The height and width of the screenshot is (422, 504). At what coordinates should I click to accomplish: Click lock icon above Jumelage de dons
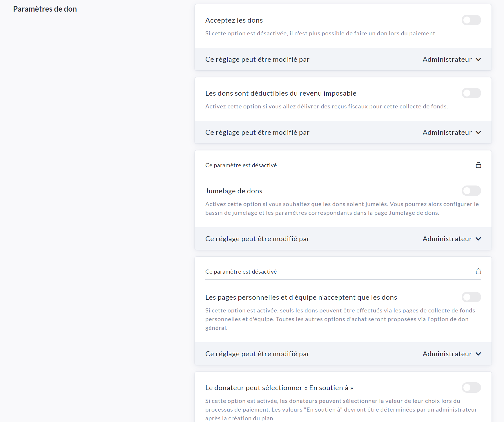pos(478,165)
